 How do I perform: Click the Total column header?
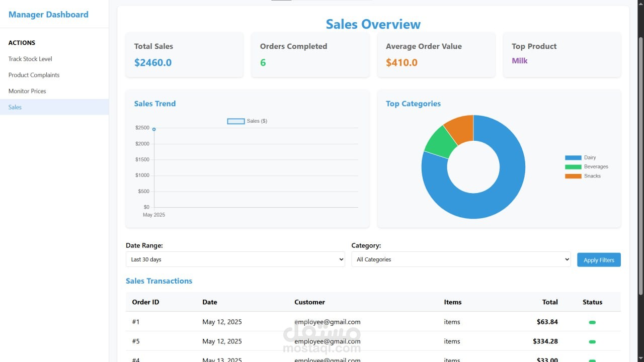(550, 302)
